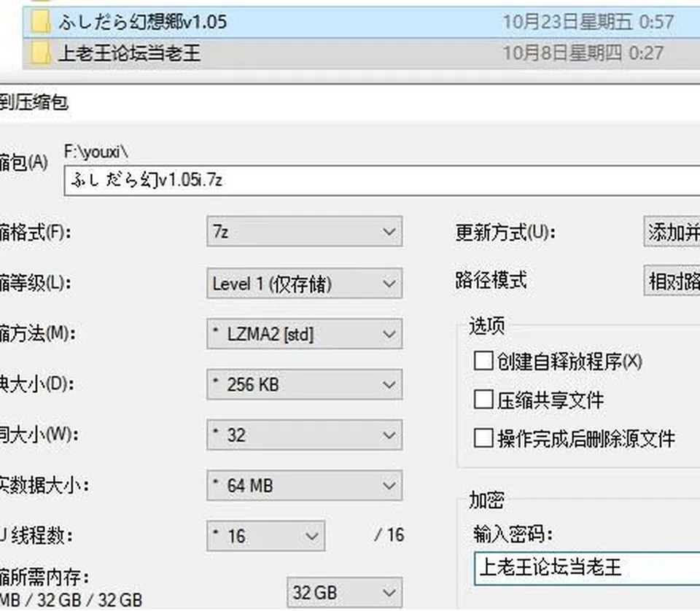Viewport: 700px width, 611px height.
Task: Open the 更新方式 update mode dropdown
Action: [x=672, y=232]
